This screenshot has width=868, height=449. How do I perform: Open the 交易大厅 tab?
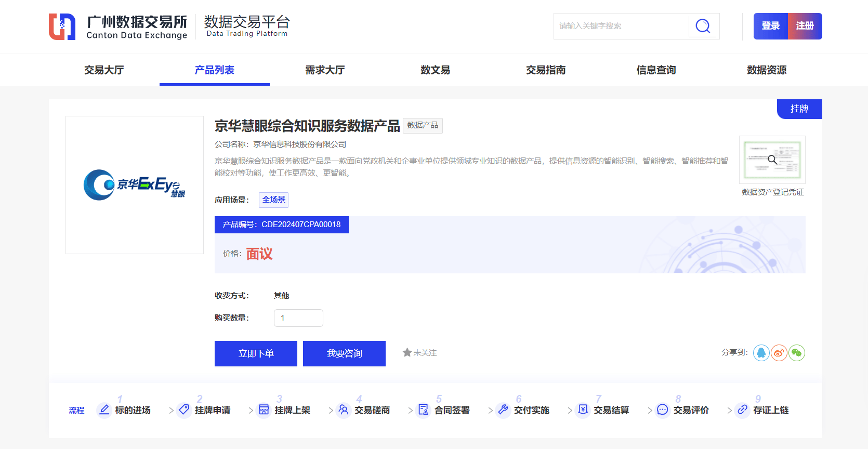(x=104, y=70)
